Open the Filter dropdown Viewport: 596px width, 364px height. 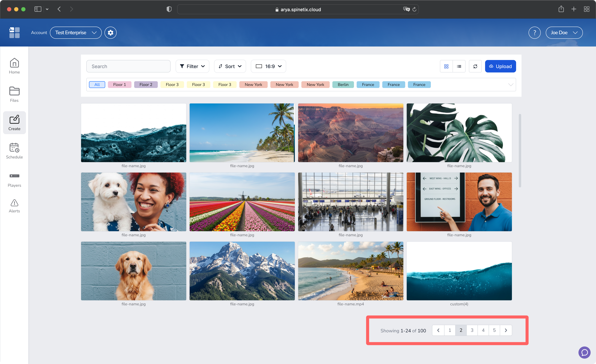[192, 66]
